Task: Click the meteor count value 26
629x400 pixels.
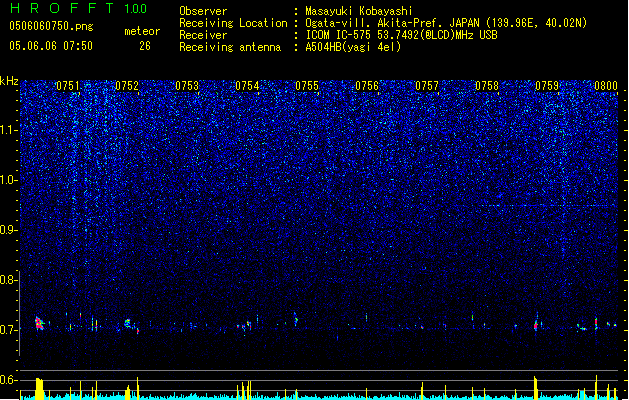Action: (145, 46)
